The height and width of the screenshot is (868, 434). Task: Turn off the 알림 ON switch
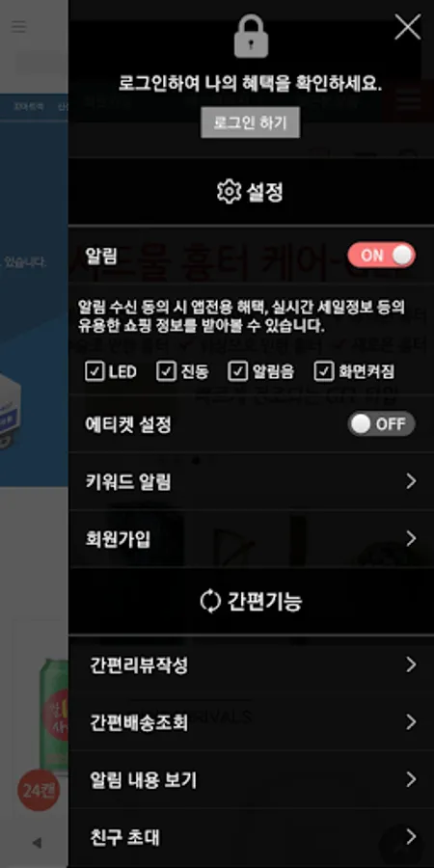point(381,256)
